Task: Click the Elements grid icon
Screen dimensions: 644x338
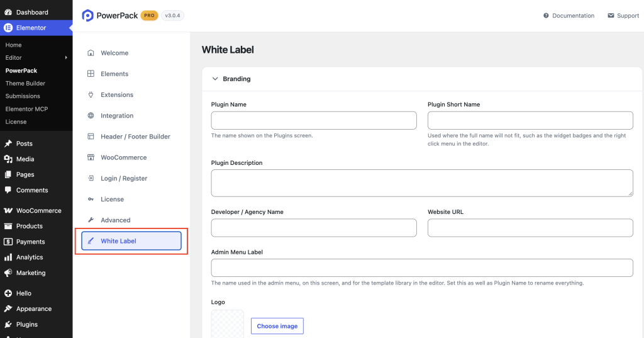Action: point(91,74)
